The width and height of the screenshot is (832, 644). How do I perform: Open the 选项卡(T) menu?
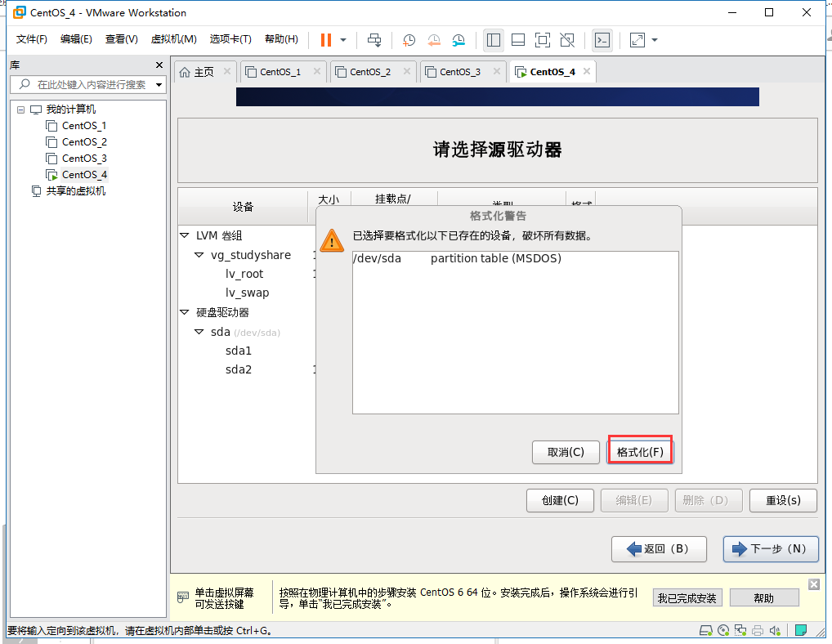coord(230,39)
